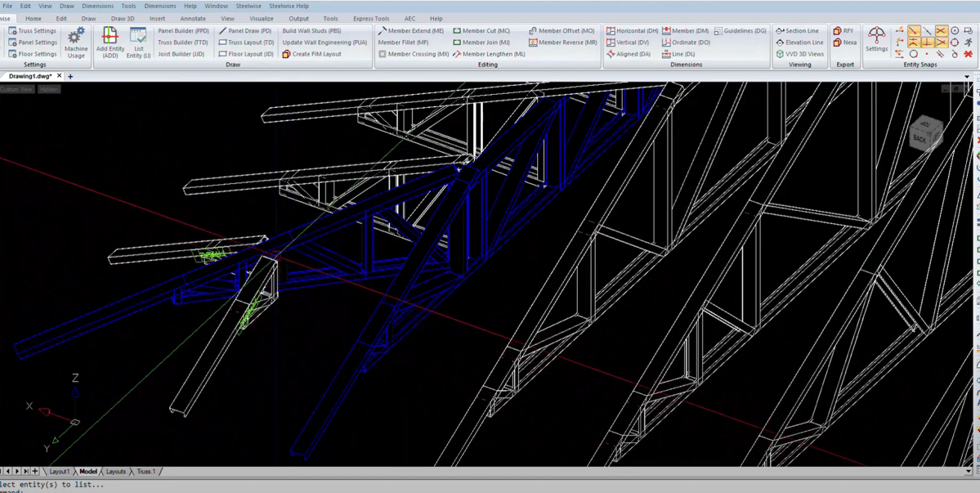Image resolution: width=980 pixels, height=493 pixels.
Task: Click the Add Entity (ADD) icon
Action: point(110,37)
